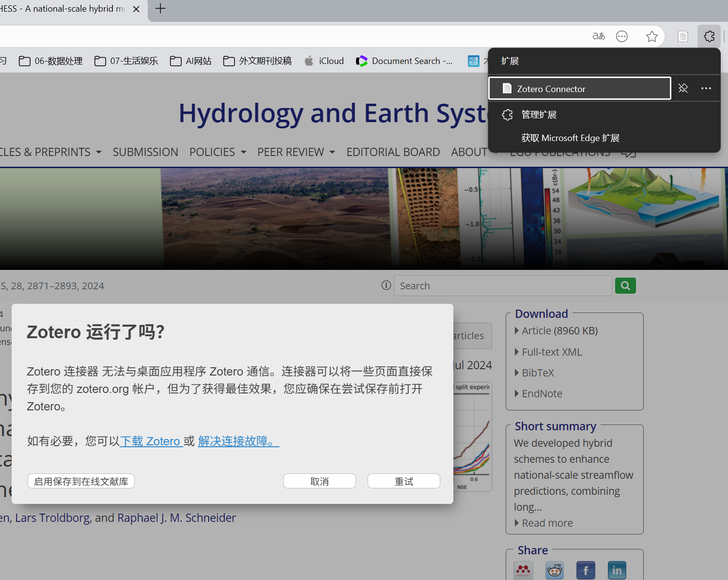Open 管理扩展 manage extensions

[604, 115]
